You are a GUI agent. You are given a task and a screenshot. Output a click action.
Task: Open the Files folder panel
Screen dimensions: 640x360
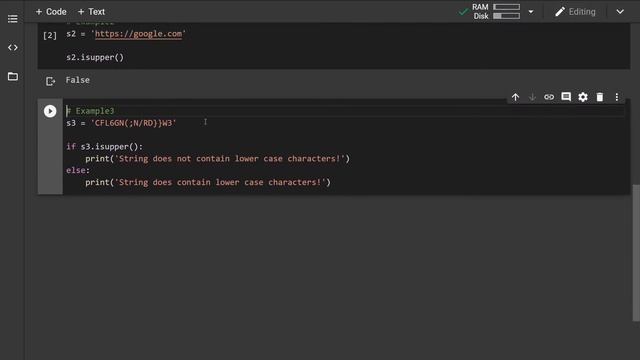[x=13, y=76]
